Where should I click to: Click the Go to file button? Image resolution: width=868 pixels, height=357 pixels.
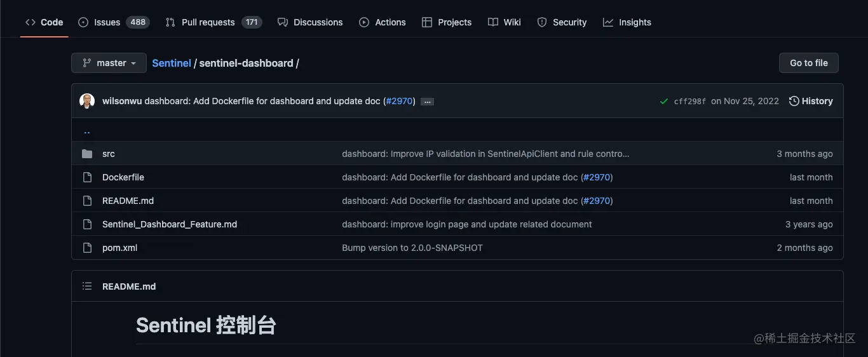tap(809, 63)
